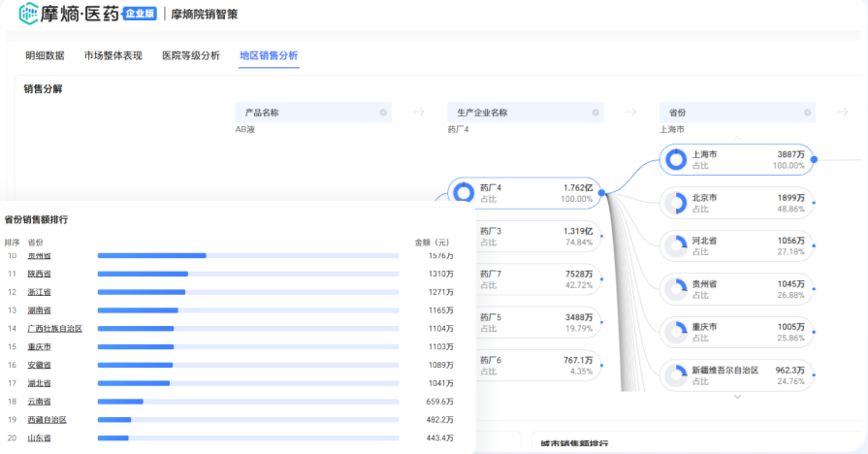Remove the 省份 dimension via its x icon
This screenshot has height=454, width=868.
(807, 113)
